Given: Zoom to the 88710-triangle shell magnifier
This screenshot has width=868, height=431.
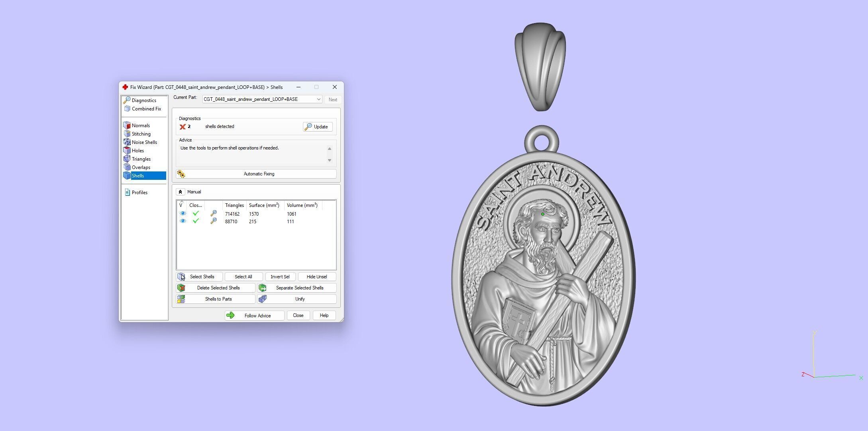Looking at the screenshot, I should [x=214, y=221].
